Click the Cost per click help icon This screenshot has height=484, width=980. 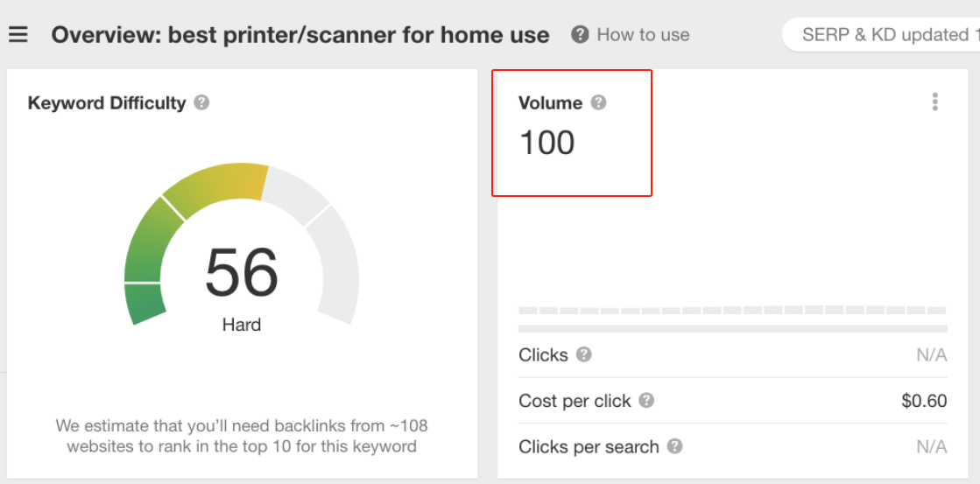click(x=646, y=401)
